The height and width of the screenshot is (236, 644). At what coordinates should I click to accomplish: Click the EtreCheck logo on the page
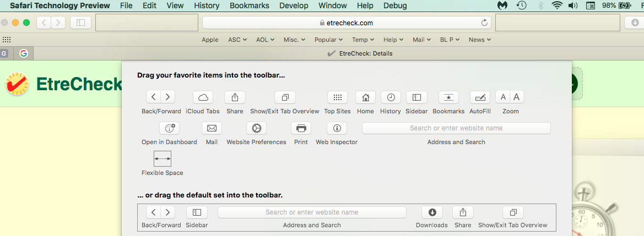[x=17, y=84]
